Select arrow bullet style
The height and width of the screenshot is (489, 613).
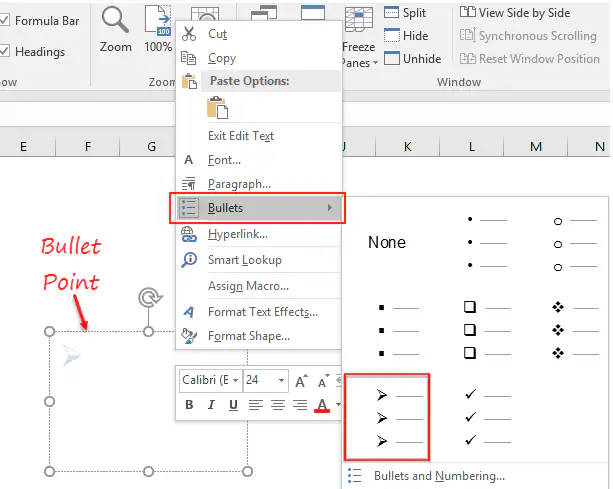pyautogui.click(x=387, y=417)
